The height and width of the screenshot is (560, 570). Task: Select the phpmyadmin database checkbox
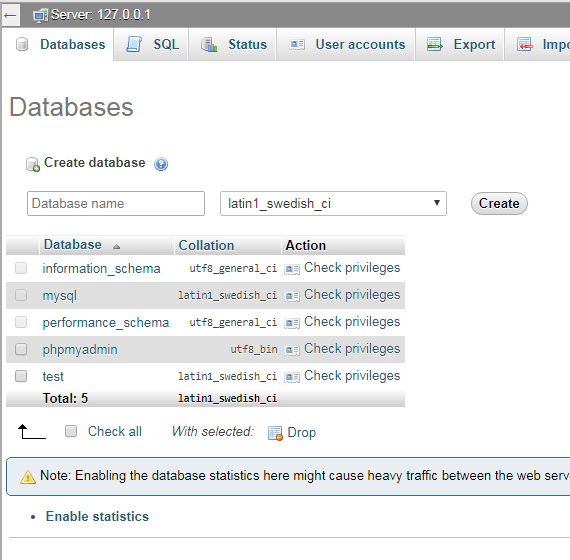tap(21, 349)
